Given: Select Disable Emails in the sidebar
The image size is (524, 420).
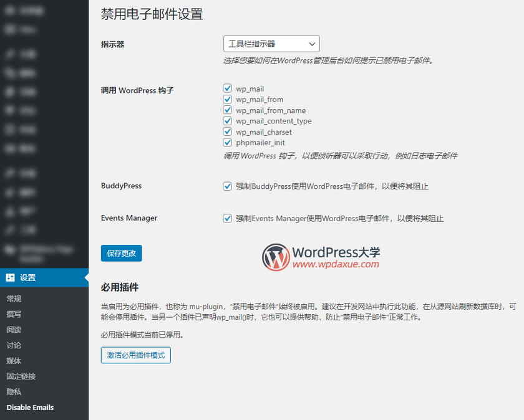Looking at the screenshot, I should coord(30,408).
